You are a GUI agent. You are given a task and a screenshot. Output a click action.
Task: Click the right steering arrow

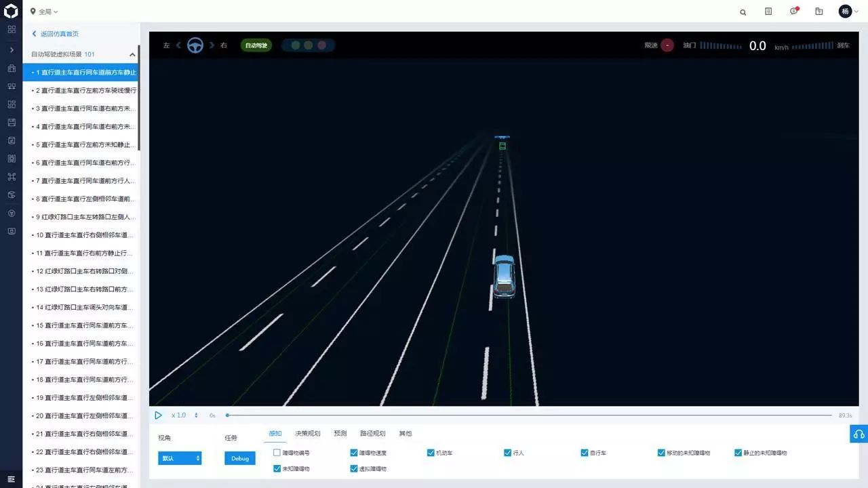click(212, 45)
